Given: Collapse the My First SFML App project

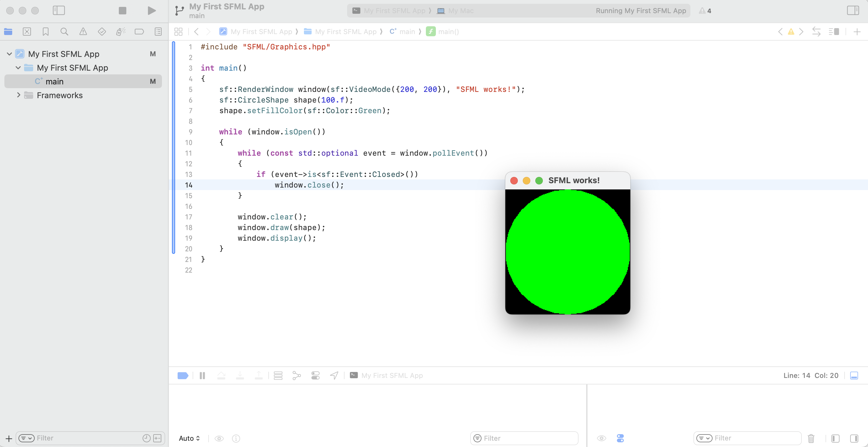Looking at the screenshot, I should point(9,53).
